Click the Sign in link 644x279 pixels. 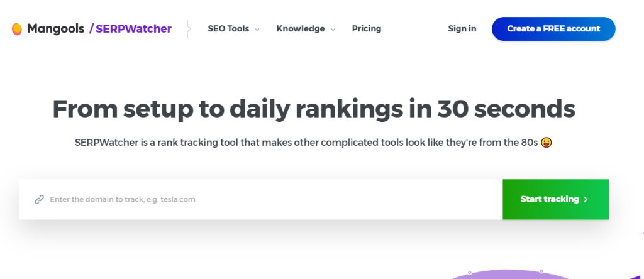462,29
